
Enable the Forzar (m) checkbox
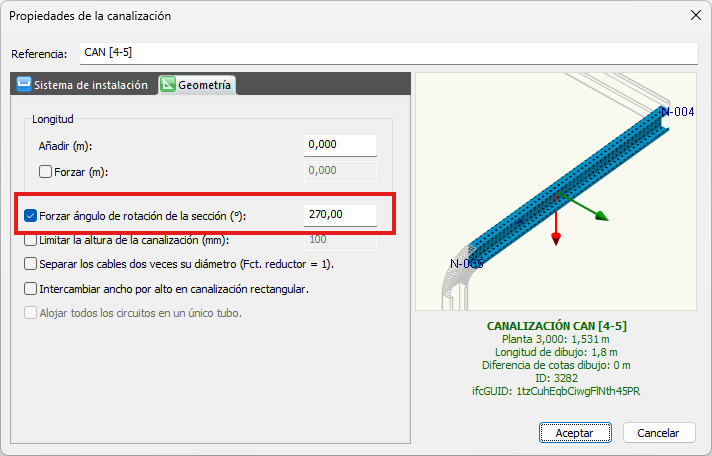click(45, 171)
